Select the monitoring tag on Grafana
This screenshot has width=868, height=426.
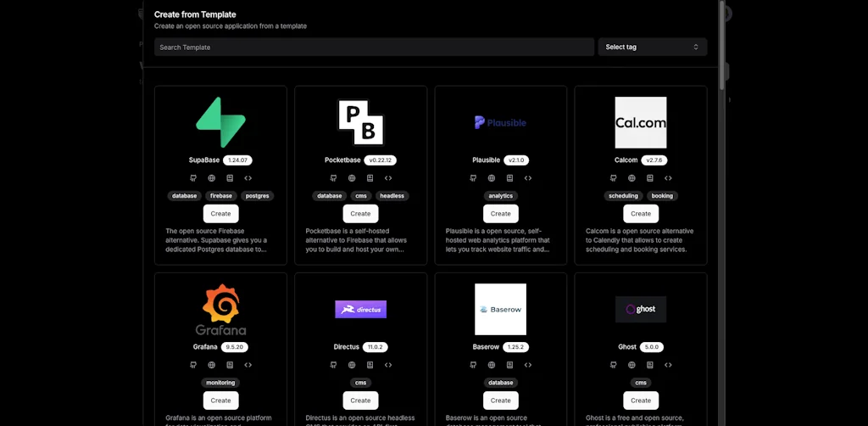click(x=220, y=383)
